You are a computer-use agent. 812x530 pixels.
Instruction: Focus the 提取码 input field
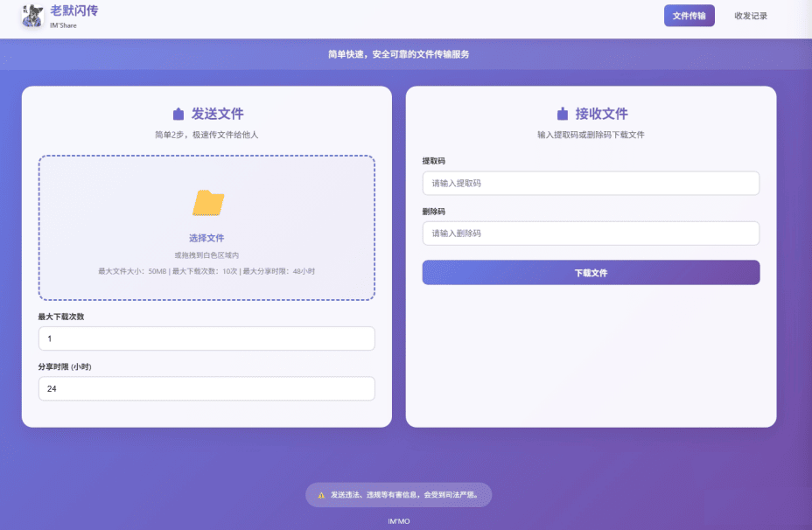(x=591, y=184)
